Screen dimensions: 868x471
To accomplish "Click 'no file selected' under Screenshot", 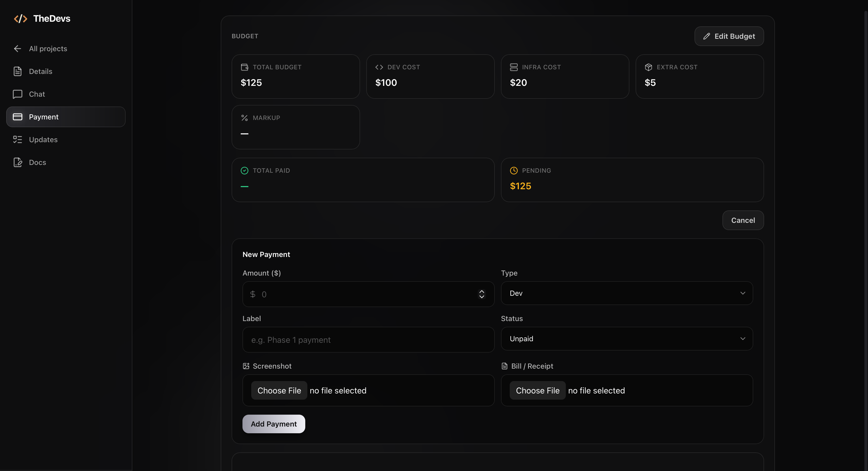I will (338, 391).
